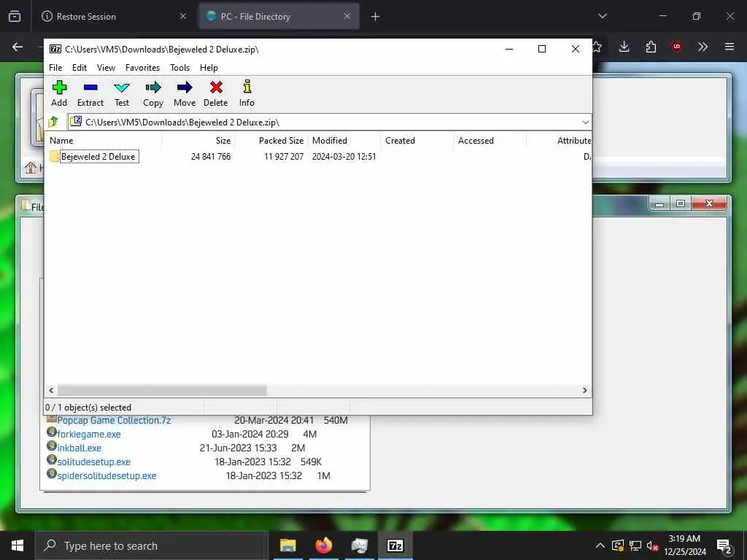Click the muted volume tray icon

click(x=653, y=545)
